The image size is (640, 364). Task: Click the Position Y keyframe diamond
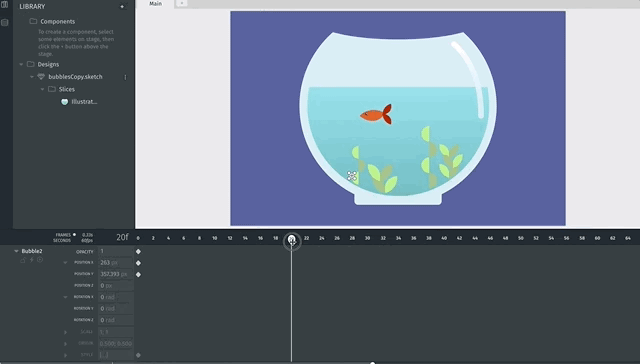(138, 275)
